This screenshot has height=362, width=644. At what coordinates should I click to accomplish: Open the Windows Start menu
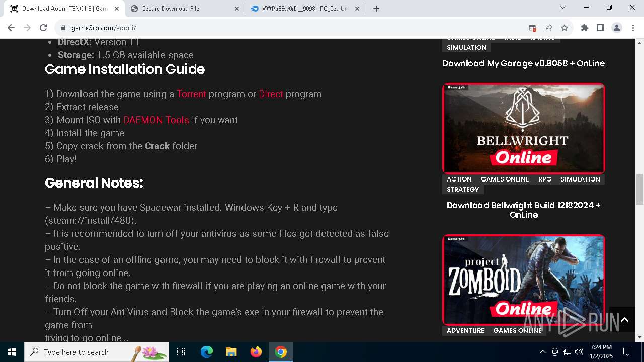pyautogui.click(x=12, y=352)
